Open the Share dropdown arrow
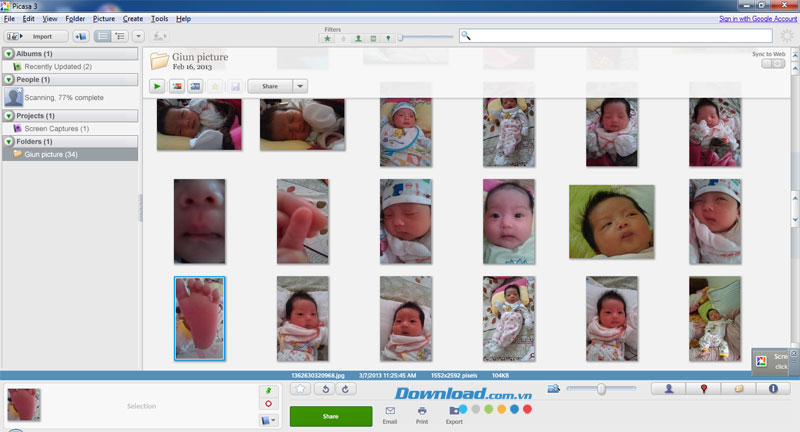 (x=299, y=86)
